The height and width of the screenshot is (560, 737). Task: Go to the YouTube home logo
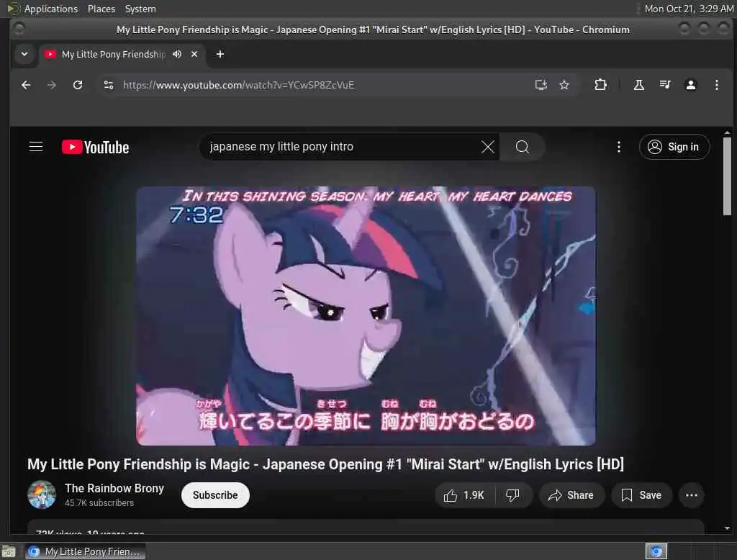click(96, 147)
